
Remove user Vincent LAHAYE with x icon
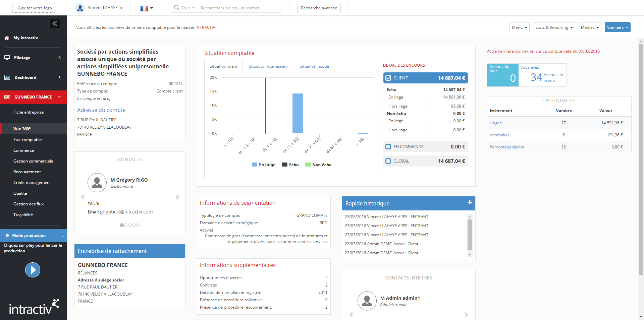click(x=121, y=8)
